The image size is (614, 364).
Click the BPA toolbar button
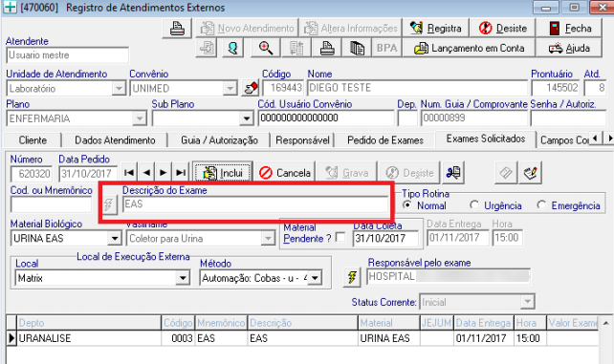(x=386, y=48)
